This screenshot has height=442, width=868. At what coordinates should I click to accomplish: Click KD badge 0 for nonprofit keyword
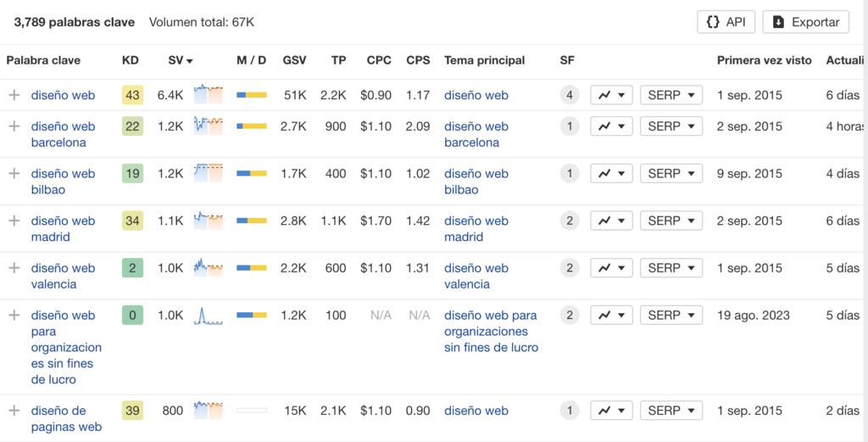132,316
